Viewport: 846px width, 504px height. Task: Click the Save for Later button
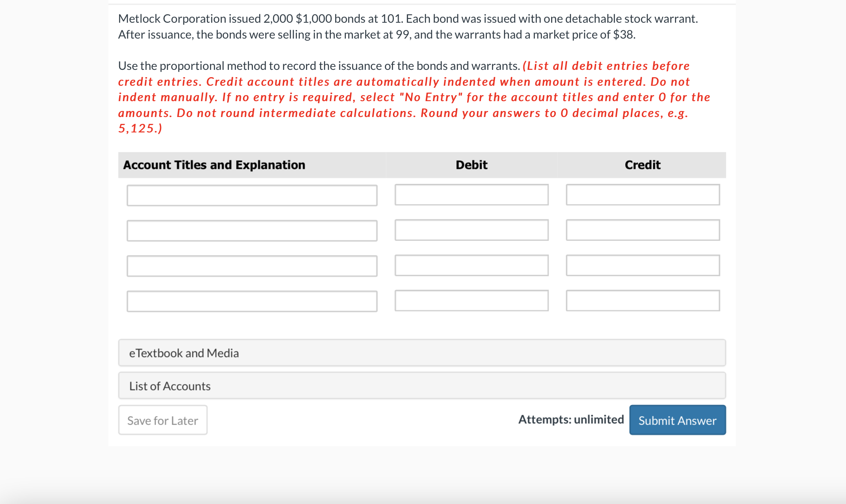coord(162,420)
